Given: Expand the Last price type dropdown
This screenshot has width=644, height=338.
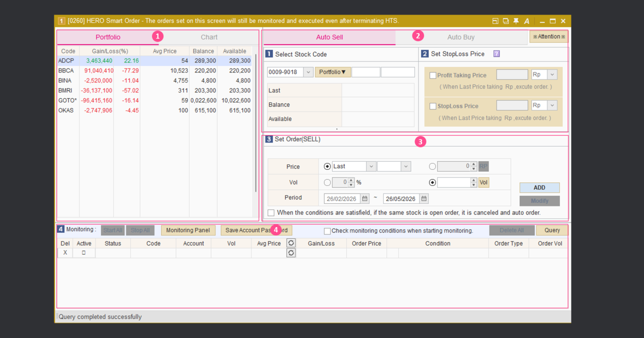Looking at the screenshot, I should tap(371, 166).
